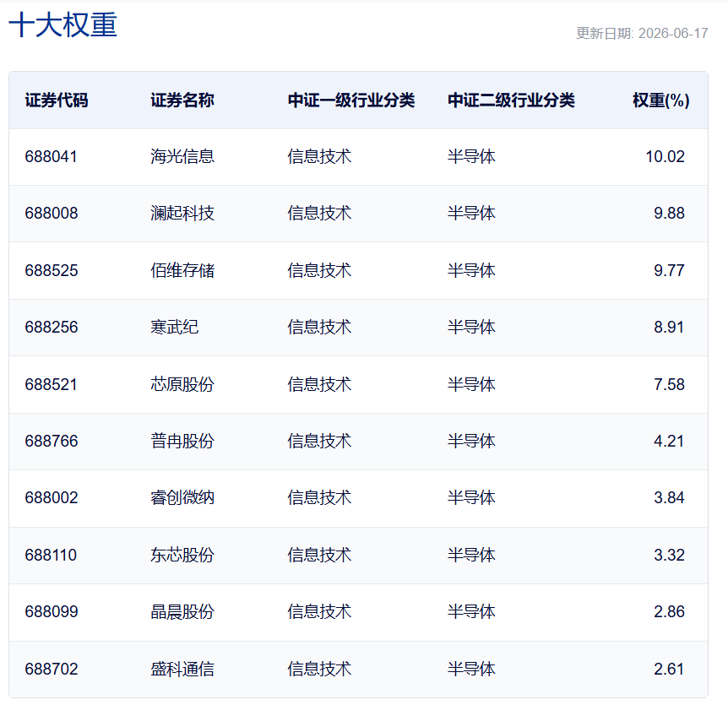The height and width of the screenshot is (705, 728).
Task: Select security code 688766
Action: (51, 441)
